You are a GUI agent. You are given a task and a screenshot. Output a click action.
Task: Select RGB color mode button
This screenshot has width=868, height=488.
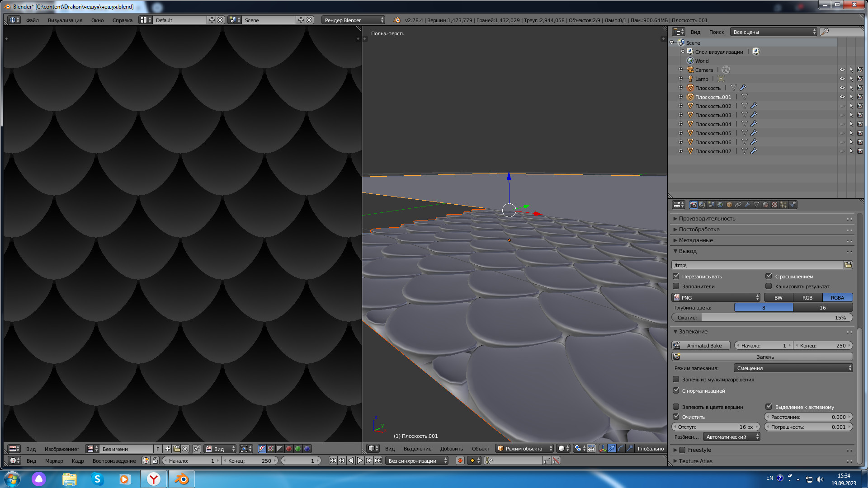point(807,297)
